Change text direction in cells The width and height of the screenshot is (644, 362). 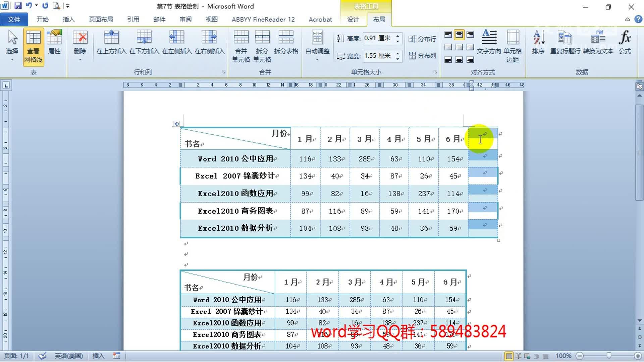[489, 44]
